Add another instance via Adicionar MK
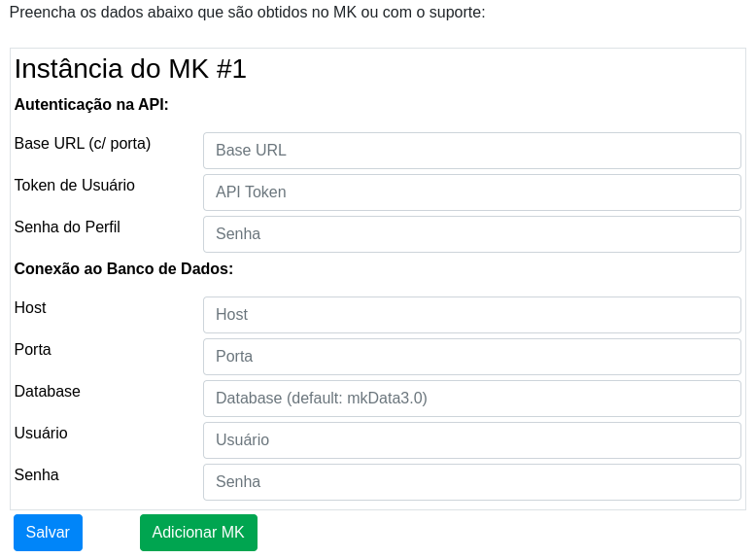 (198, 533)
